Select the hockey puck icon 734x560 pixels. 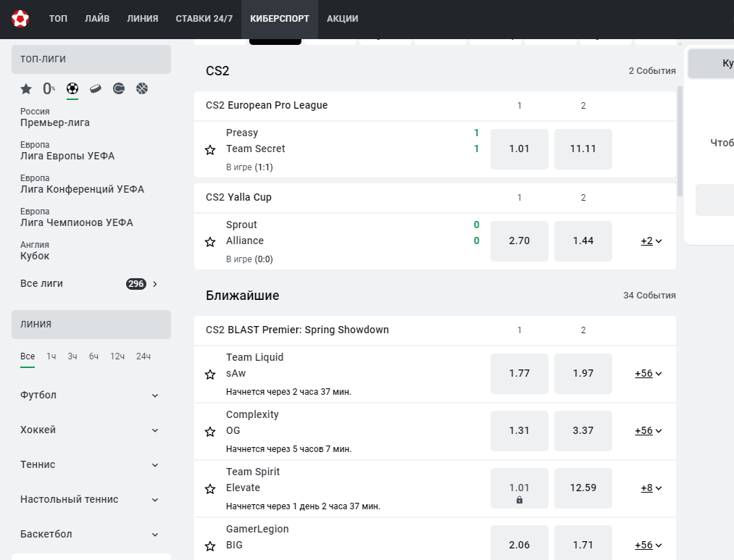click(x=96, y=88)
